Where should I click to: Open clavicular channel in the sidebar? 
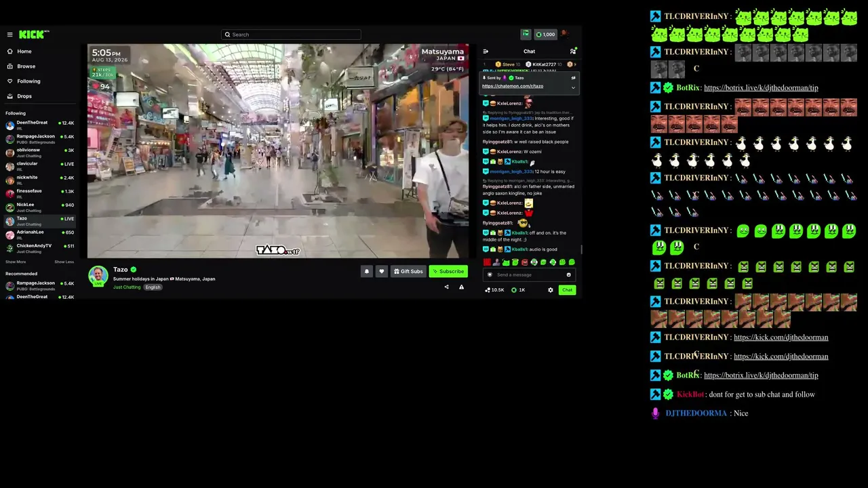40,166
